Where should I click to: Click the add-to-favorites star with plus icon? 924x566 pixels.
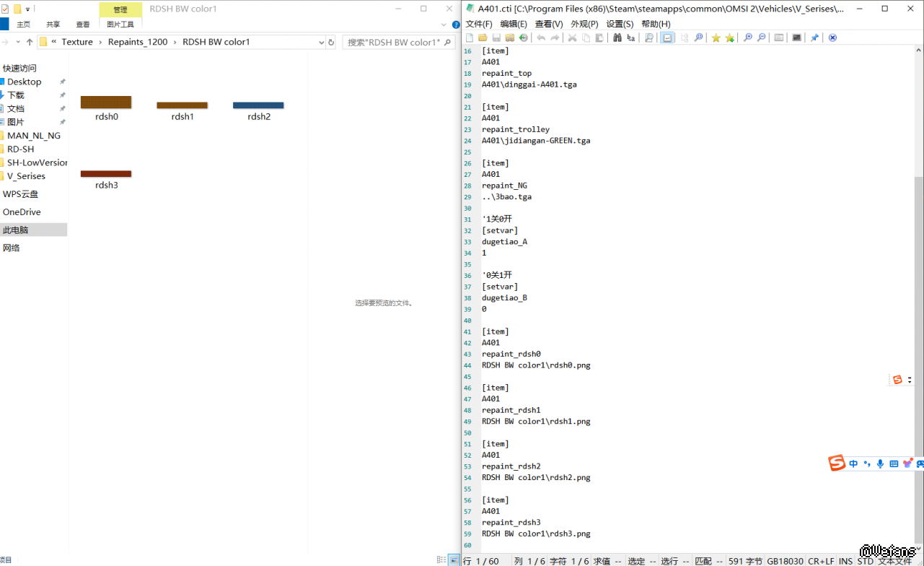click(729, 38)
